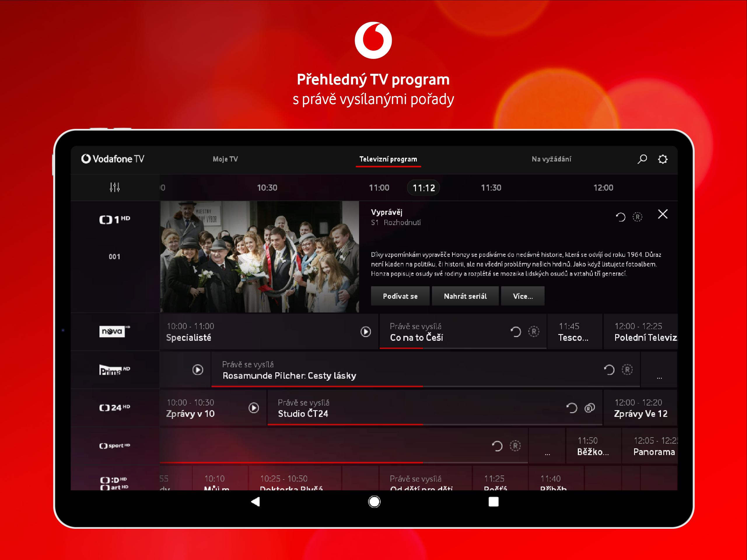Restart Vyprávěj with the replay icon
The image size is (747, 560).
coord(620,217)
